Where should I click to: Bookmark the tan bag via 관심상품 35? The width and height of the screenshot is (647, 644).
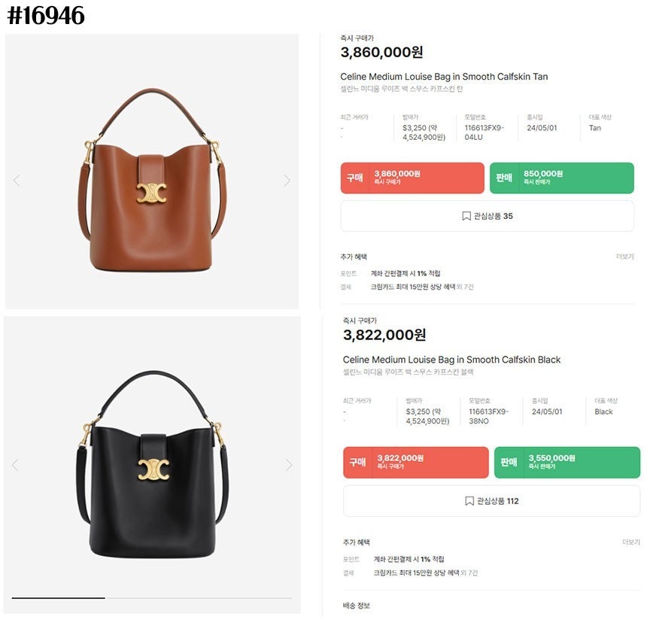(x=488, y=216)
